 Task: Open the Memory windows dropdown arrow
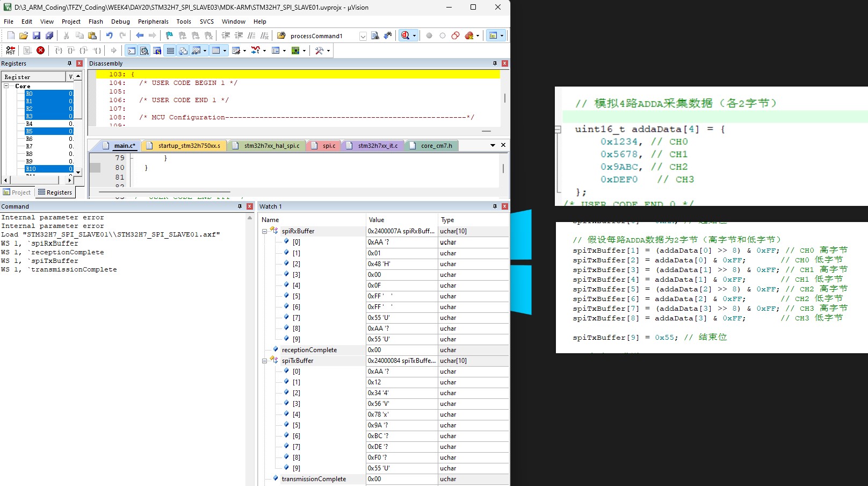click(x=225, y=51)
